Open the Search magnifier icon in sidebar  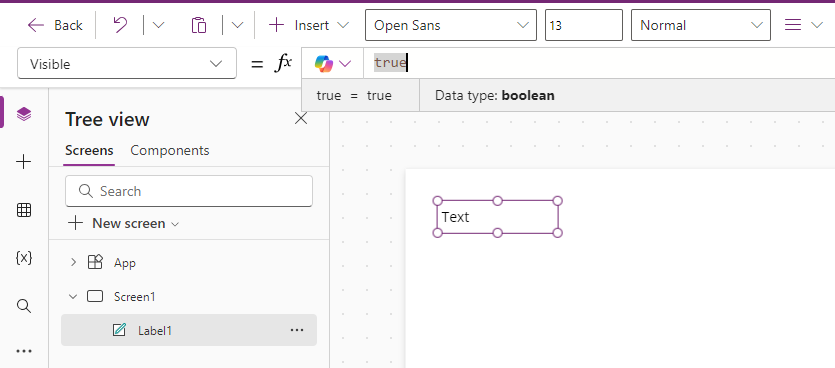[24, 306]
